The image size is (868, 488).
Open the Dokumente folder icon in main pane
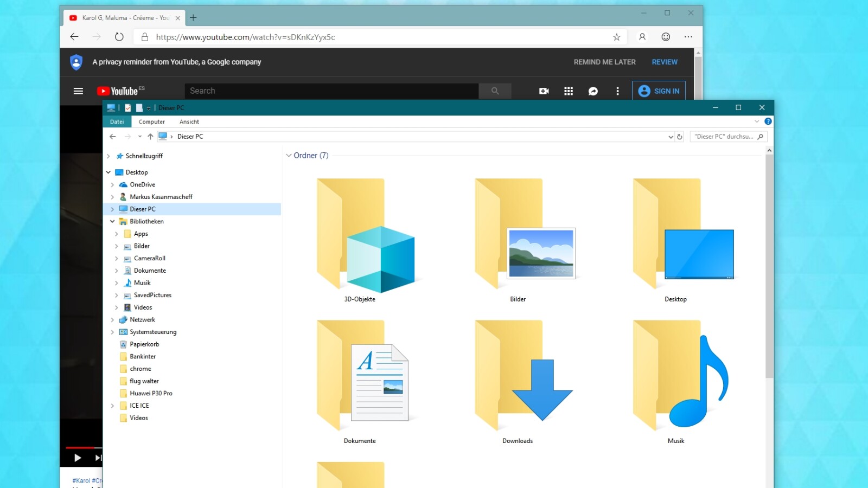362,375
